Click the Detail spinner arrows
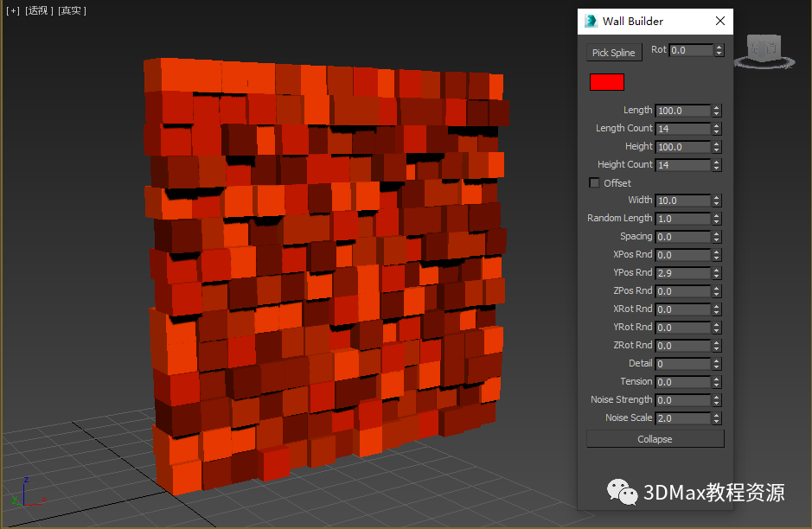 717,364
